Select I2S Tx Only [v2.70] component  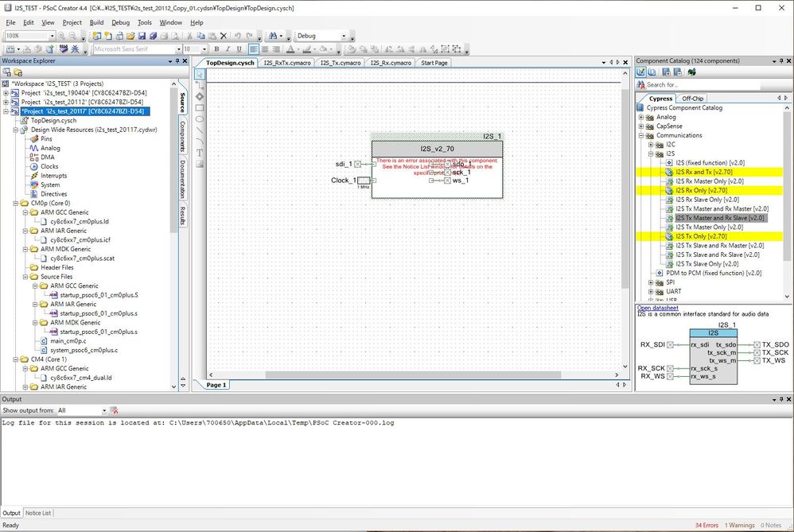(701, 236)
